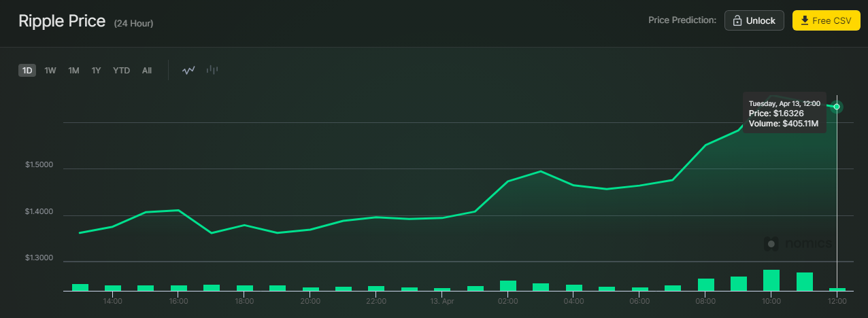Select the 1D time range
This screenshot has width=868, height=318.
(x=27, y=70)
